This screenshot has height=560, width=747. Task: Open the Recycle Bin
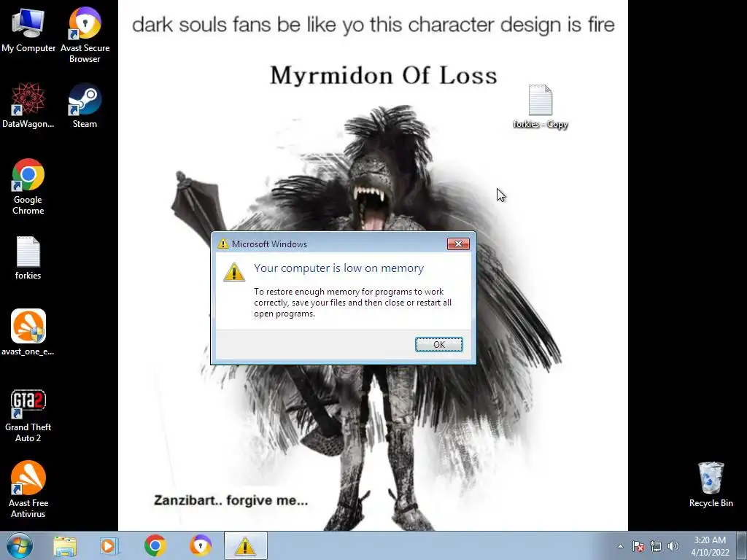[711, 484]
